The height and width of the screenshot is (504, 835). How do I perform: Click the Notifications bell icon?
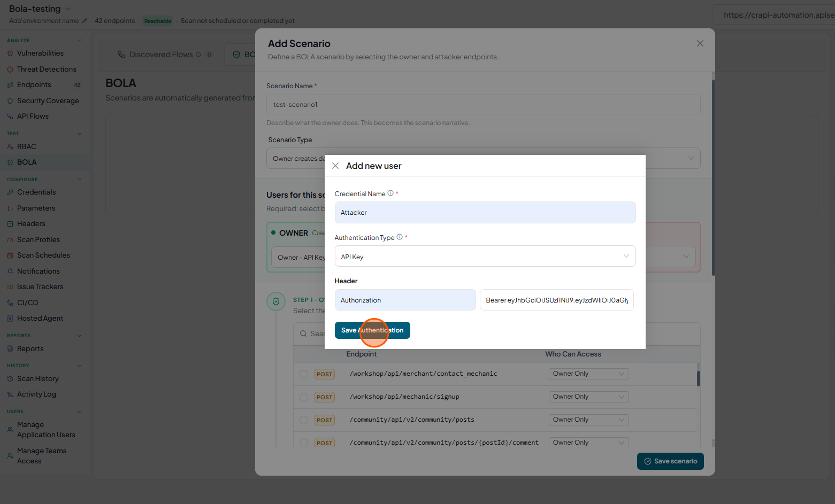[x=10, y=272]
